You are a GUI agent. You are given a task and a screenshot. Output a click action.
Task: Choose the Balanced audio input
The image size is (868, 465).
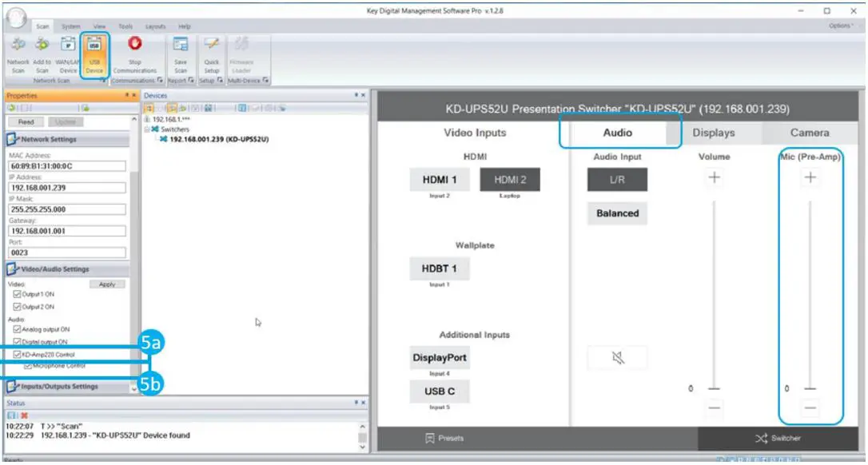(x=617, y=213)
